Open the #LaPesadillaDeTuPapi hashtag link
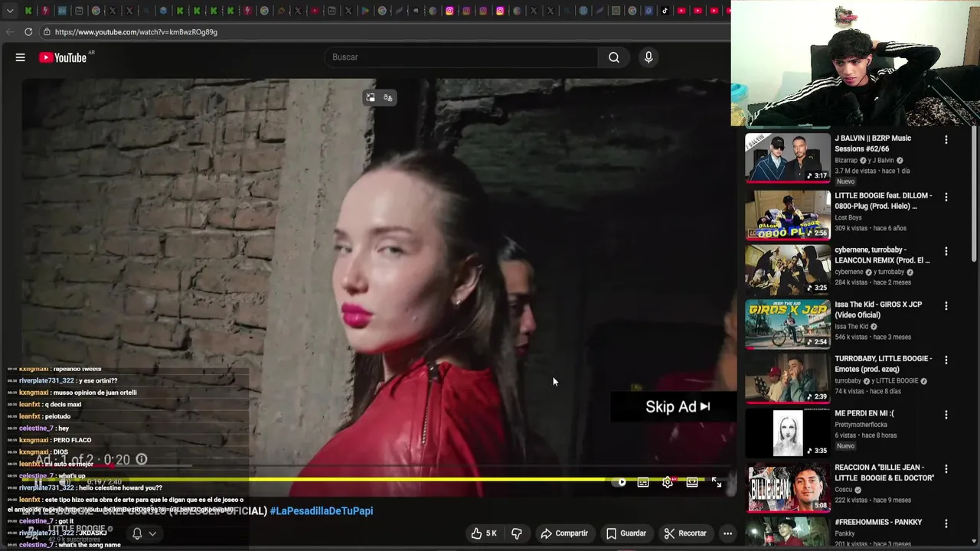 [322, 510]
